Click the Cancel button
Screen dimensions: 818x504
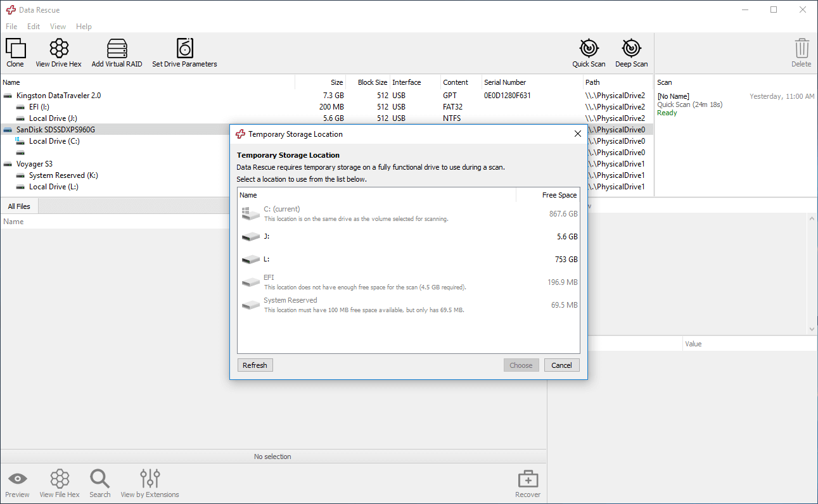[561, 365]
